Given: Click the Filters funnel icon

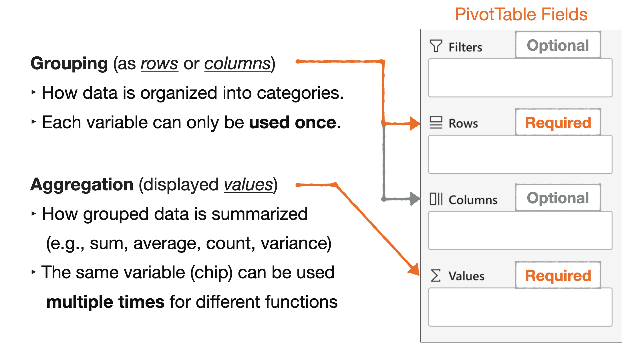Looking at the screenshot, I should coord(436,46).
